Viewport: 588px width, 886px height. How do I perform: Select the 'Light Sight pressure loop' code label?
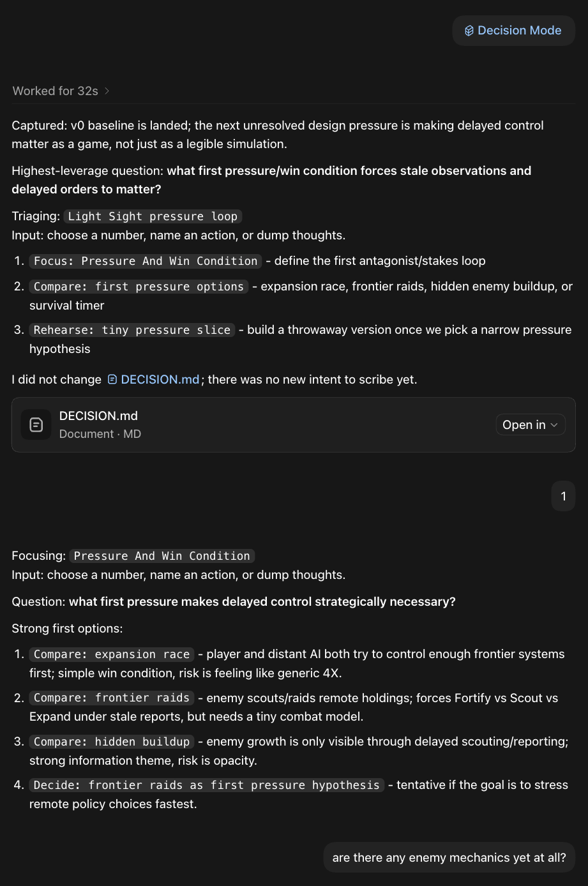pos(153,216)
